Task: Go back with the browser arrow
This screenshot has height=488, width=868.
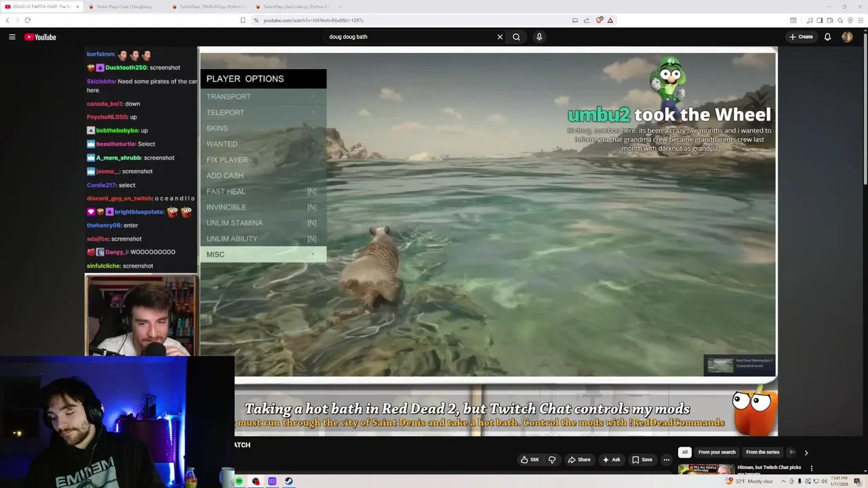Action: [x=7, y=20]
